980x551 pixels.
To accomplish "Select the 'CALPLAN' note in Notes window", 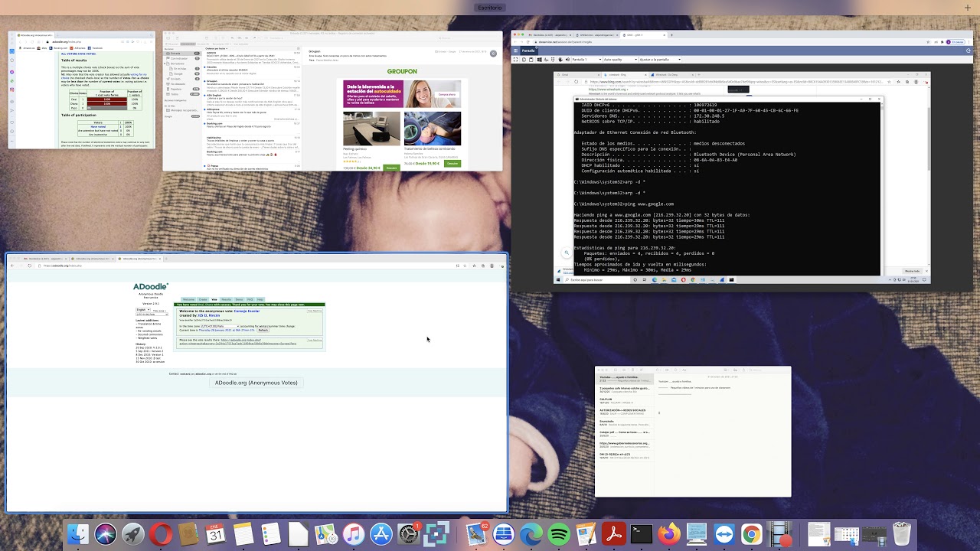I will coord(624,400).
